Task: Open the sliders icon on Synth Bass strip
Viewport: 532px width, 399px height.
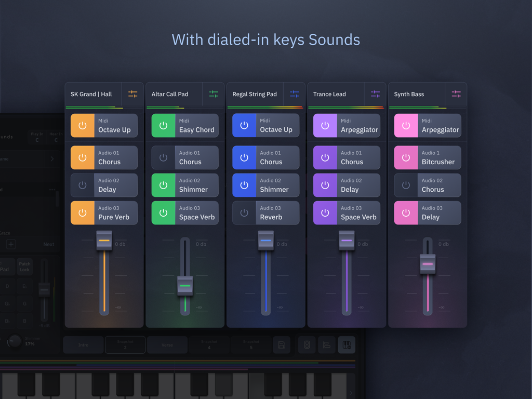Action: [x=456, y=94]
